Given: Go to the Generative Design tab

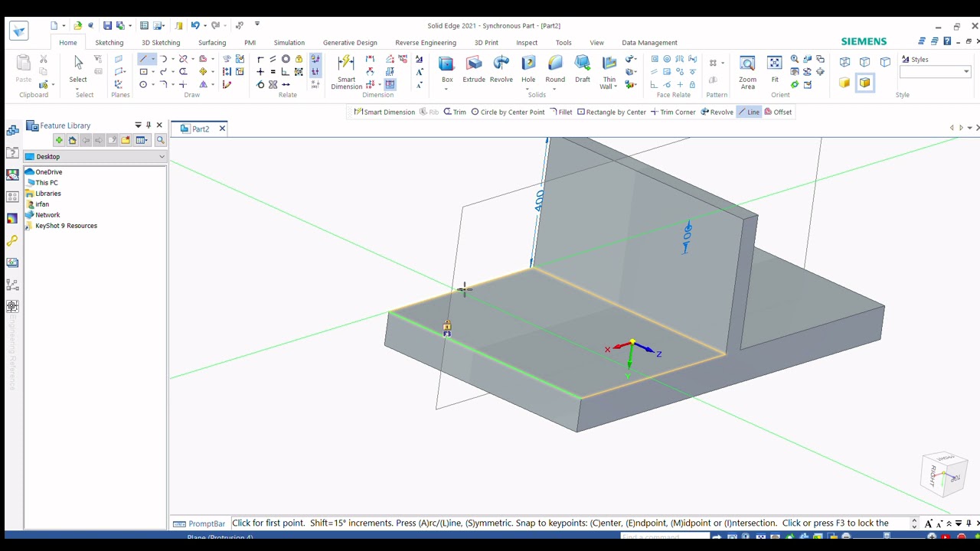Looking at the screenshot, I should click(350, 43).
